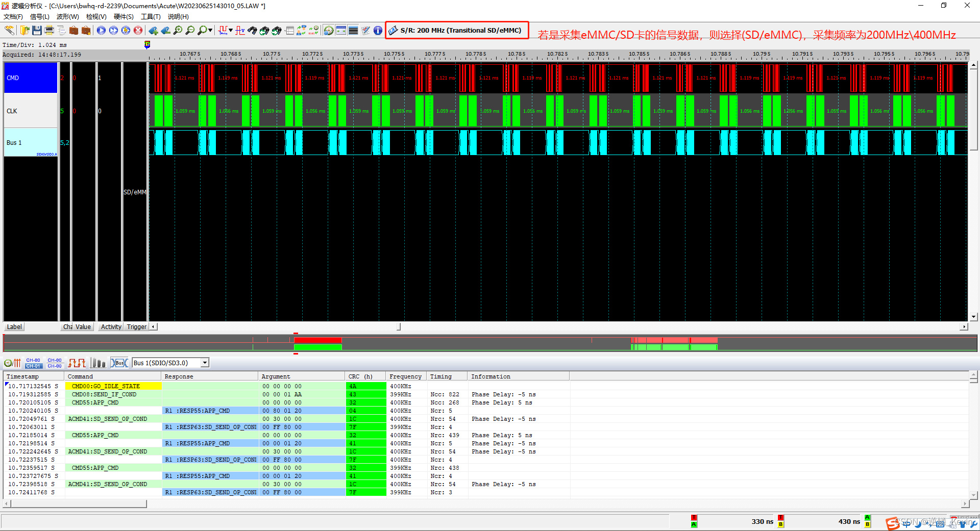This screenshot has width=980, height=531.
Task: Click the Zoom out magnifier icon
Action: (190, 31)
